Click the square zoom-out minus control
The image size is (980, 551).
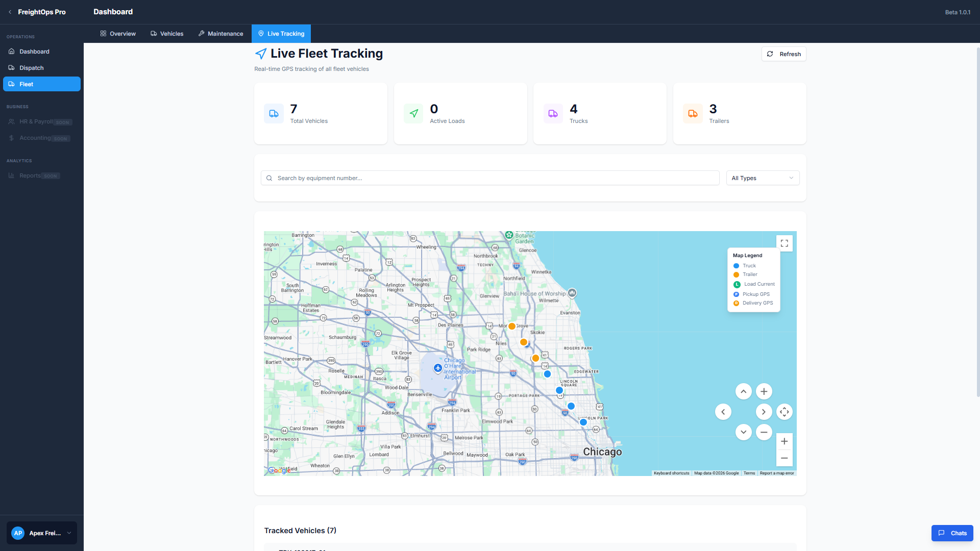[x=784, y=458]
